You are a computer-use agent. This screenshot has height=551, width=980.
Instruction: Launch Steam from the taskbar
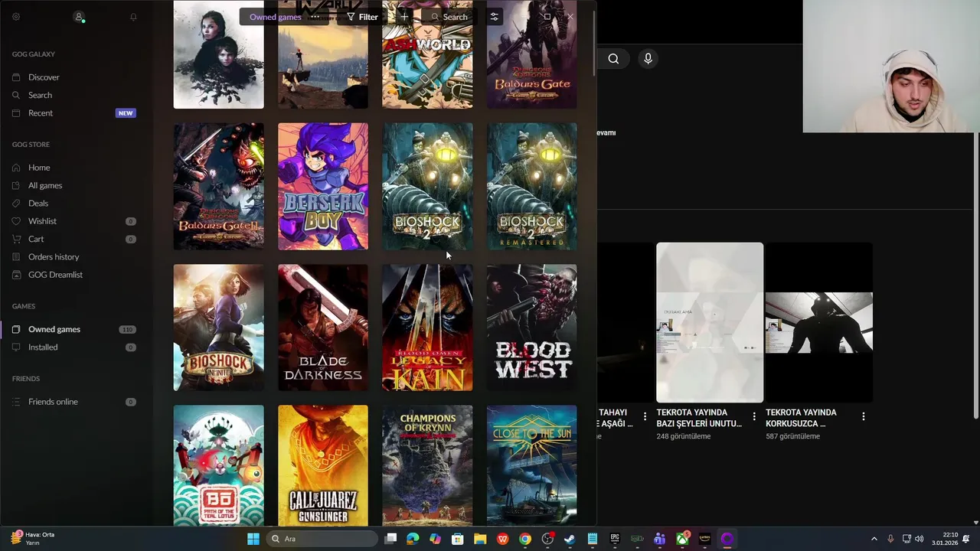click(x=570, y=539)
